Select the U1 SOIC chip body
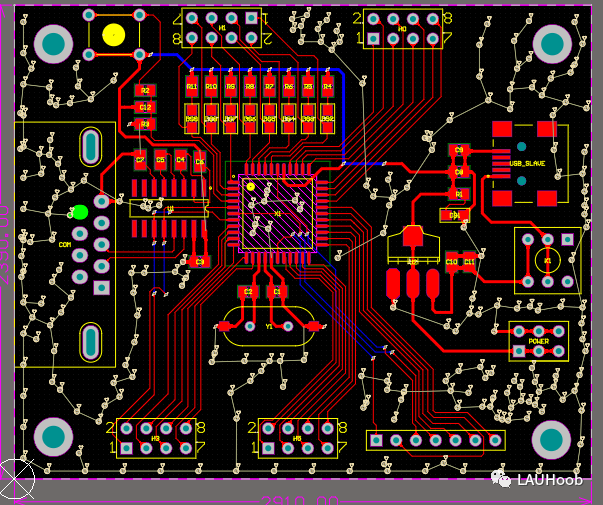This screenshot has width=603, height=505. [169, 208]
